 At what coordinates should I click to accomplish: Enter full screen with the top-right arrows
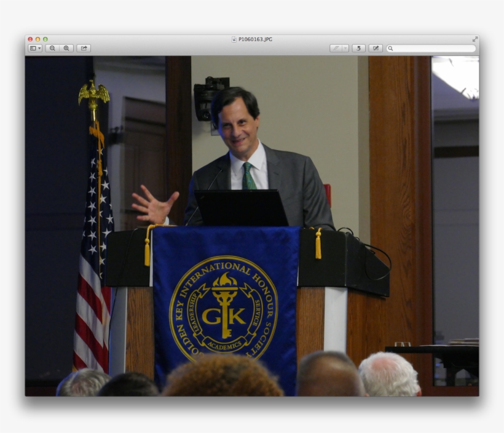474,39
